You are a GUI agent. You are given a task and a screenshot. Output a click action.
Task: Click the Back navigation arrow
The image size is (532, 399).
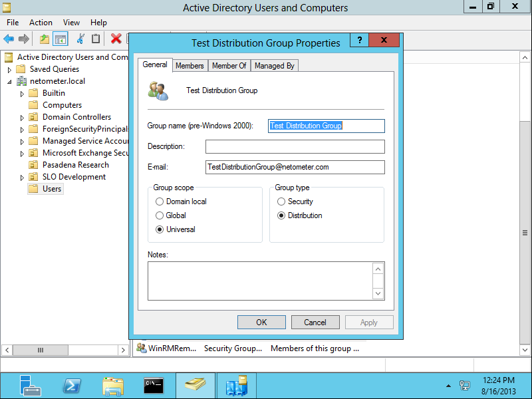coord(8,39)
